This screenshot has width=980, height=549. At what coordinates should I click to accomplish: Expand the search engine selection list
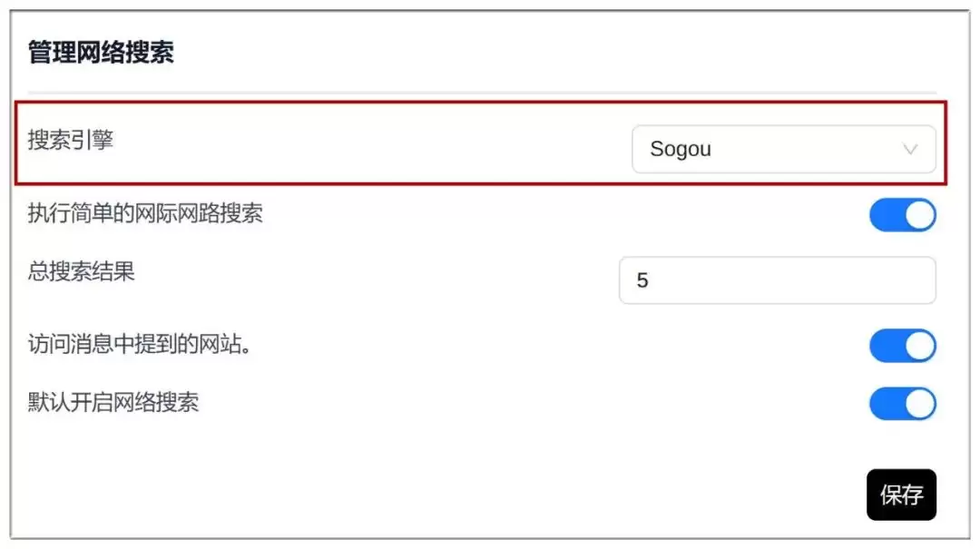(784, 149)
